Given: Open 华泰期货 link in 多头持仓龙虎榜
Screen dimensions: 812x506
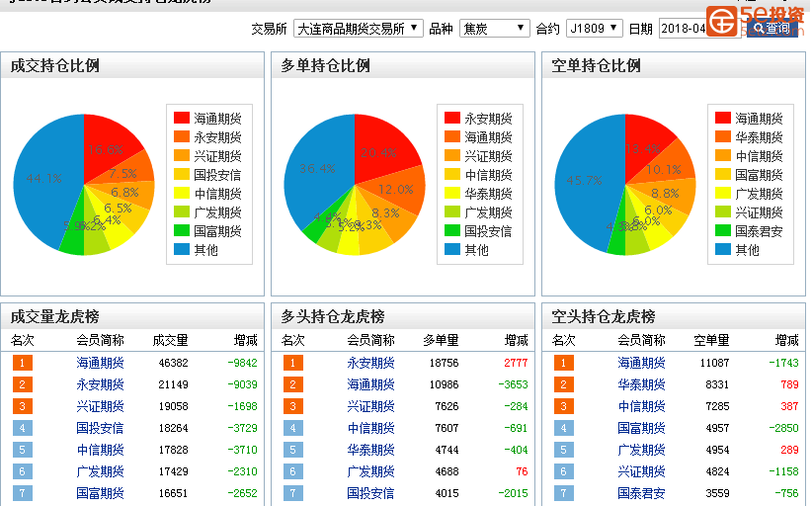Looking at the screenshot, I should [x=370, y=450].
